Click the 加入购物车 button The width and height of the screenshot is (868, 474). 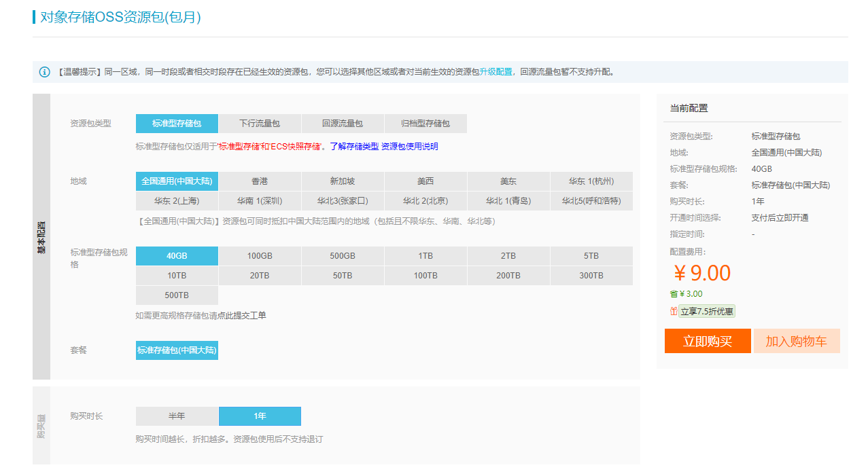797,341
